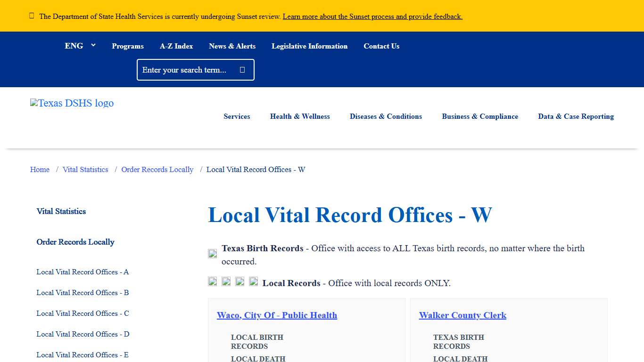The width and height of the screenshot is (644, 362).
Task: Click the search magnifier icon
Action: (x=242, y=69)
